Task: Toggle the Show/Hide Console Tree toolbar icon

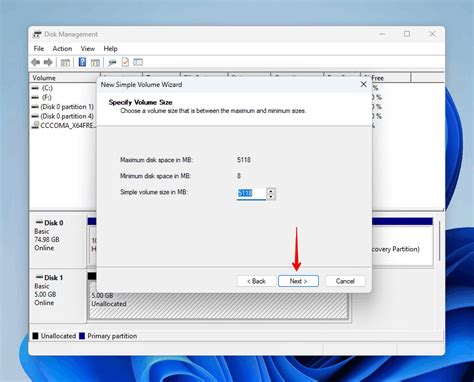Action: (65, 62)
